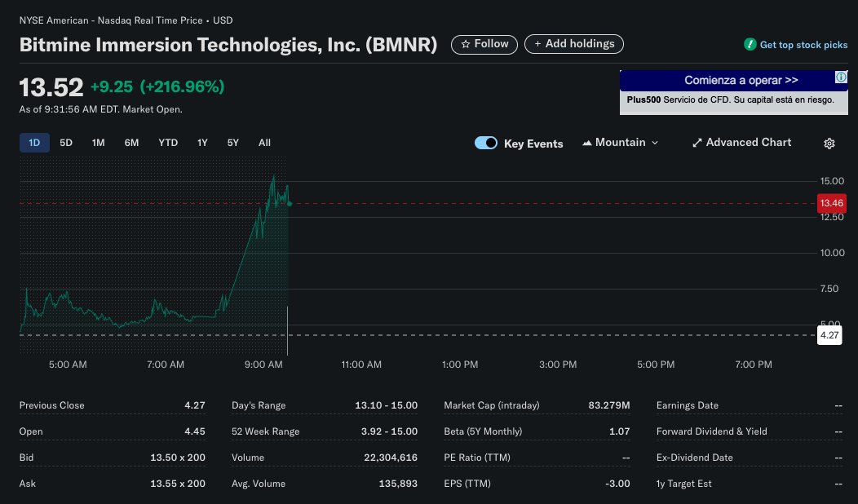Click the green info icon beside Get top stock picks
This screenshot has height=504, width=858.
pyautogui.click(x=752, y=45)
